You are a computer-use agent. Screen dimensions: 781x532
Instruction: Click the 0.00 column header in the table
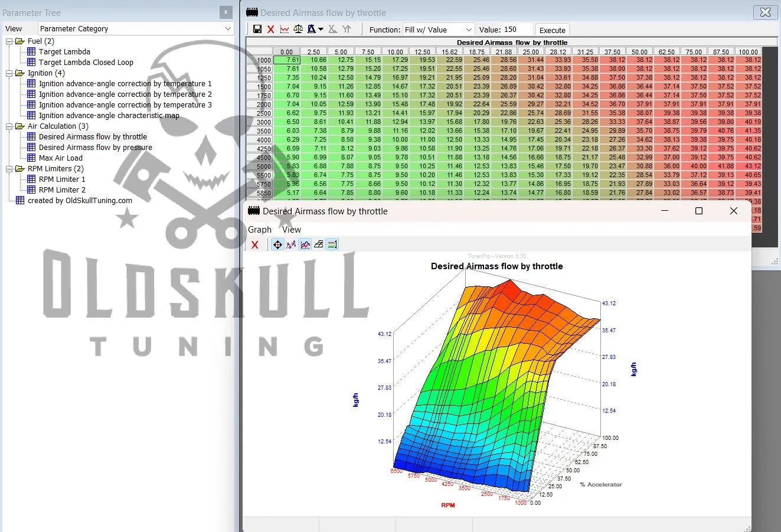coord(287,51)
